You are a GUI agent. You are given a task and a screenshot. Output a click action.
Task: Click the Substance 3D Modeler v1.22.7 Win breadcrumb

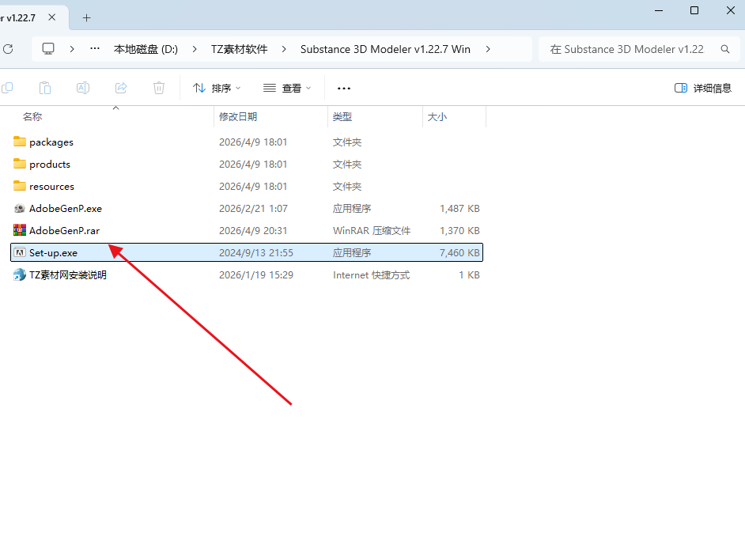pos(385,50)
